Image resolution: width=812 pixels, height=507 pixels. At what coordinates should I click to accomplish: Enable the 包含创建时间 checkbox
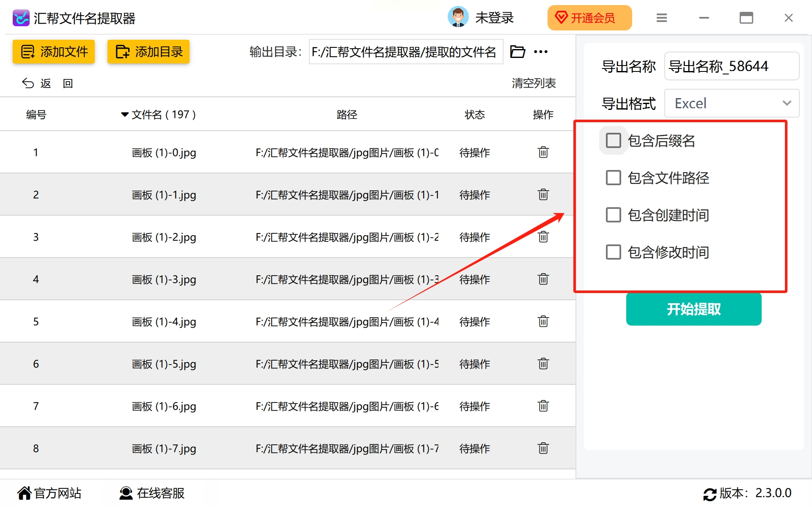[613, 215]
